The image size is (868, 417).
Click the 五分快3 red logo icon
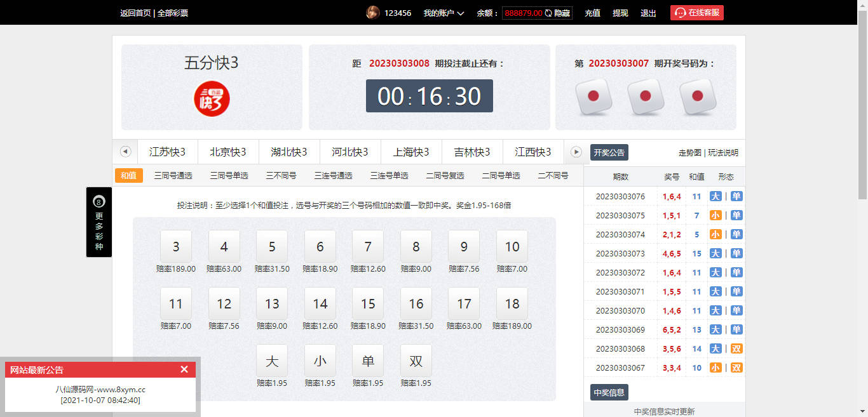click(x=212, y=99)
